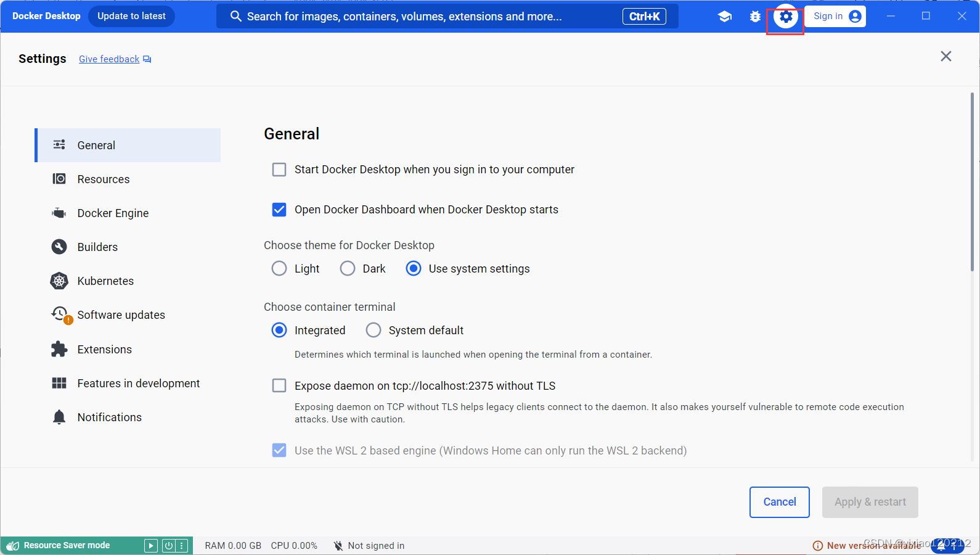
Task: Select the General settings tab
Action: tap(128, 145)
